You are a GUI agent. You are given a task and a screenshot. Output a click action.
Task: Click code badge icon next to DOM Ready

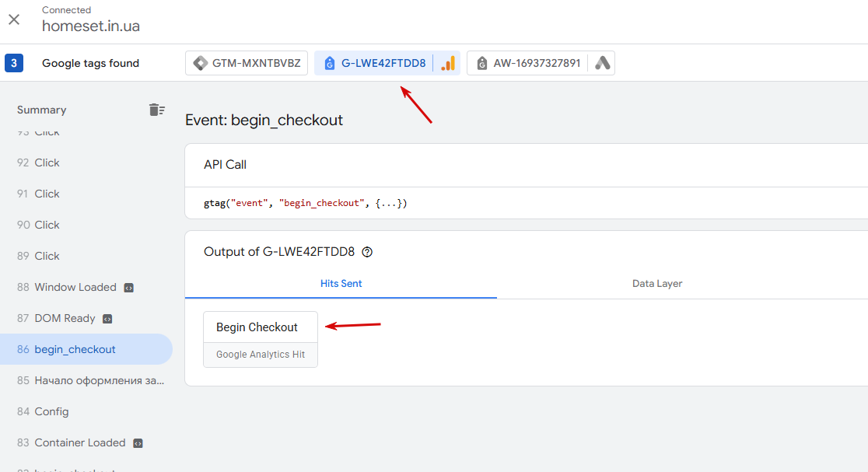107,319
